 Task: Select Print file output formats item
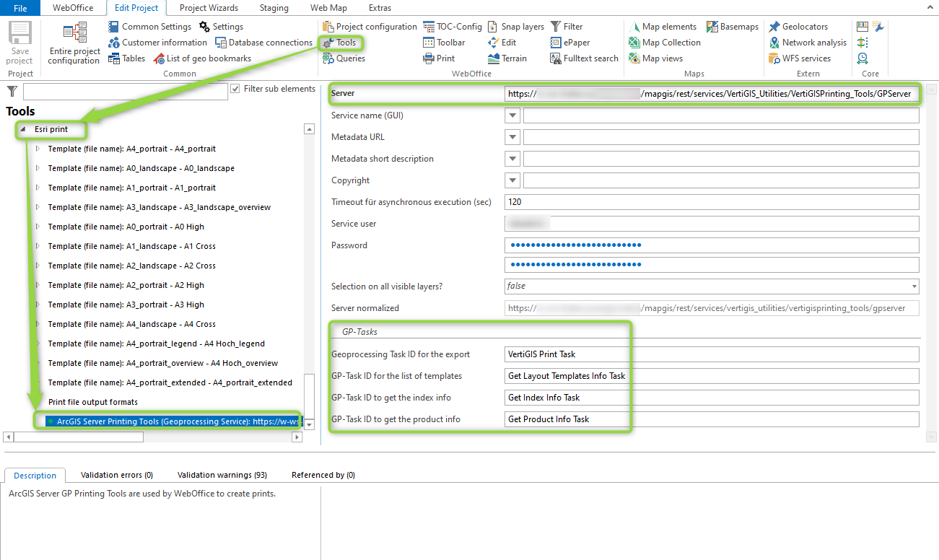[x=92, y=402]
